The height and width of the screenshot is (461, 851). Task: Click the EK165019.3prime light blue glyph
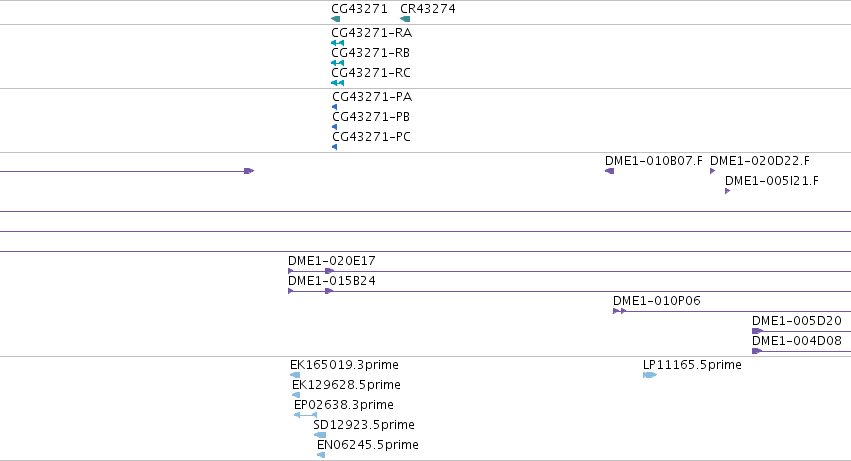click(295, 375)
